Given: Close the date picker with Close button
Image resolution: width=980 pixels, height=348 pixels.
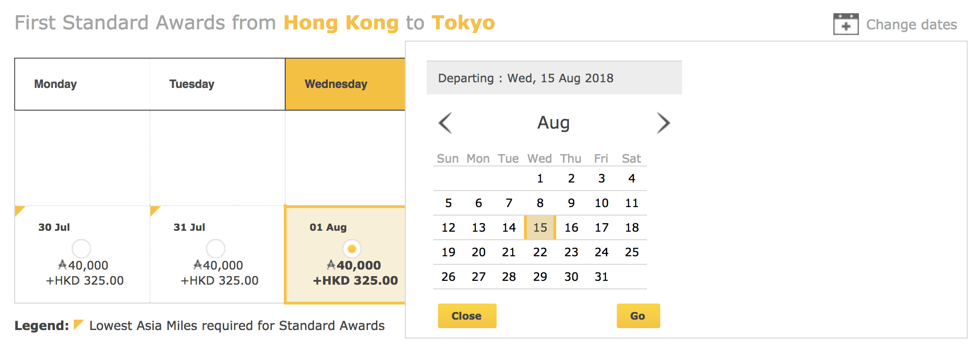Looking at the screenshot, I should [x=467, y=316].
